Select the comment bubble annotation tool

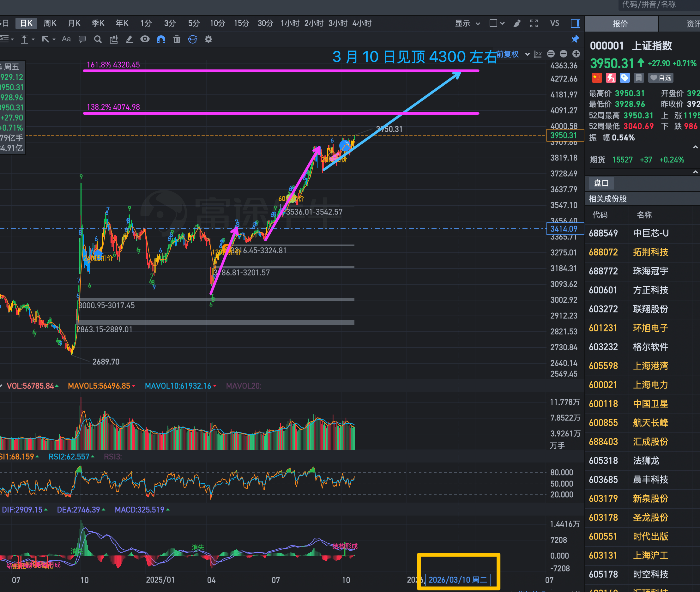82,39
